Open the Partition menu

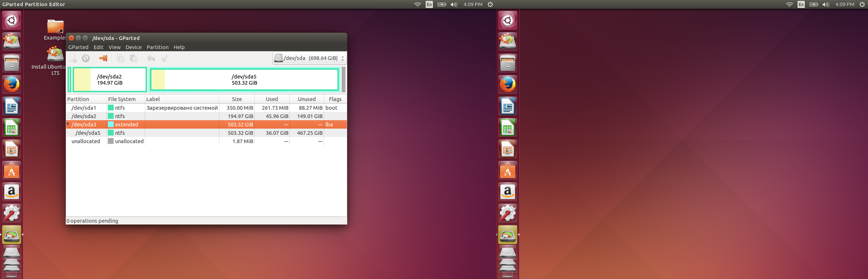(x=157, y=47)
